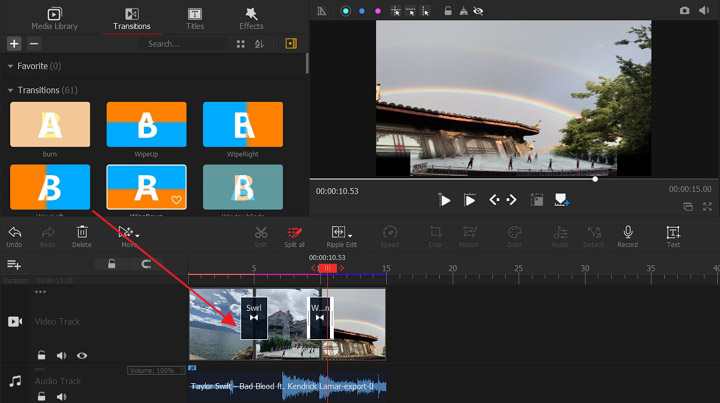Select the WipeRight transition thumbnail
Viewport: 720px width, 403px height.
243,125
